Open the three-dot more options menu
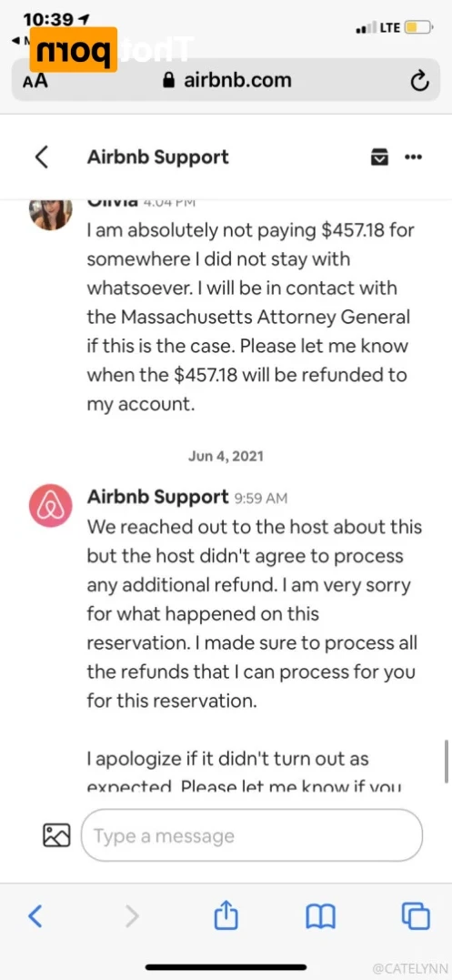The image size is (452, 980). [x=414, y=157]
